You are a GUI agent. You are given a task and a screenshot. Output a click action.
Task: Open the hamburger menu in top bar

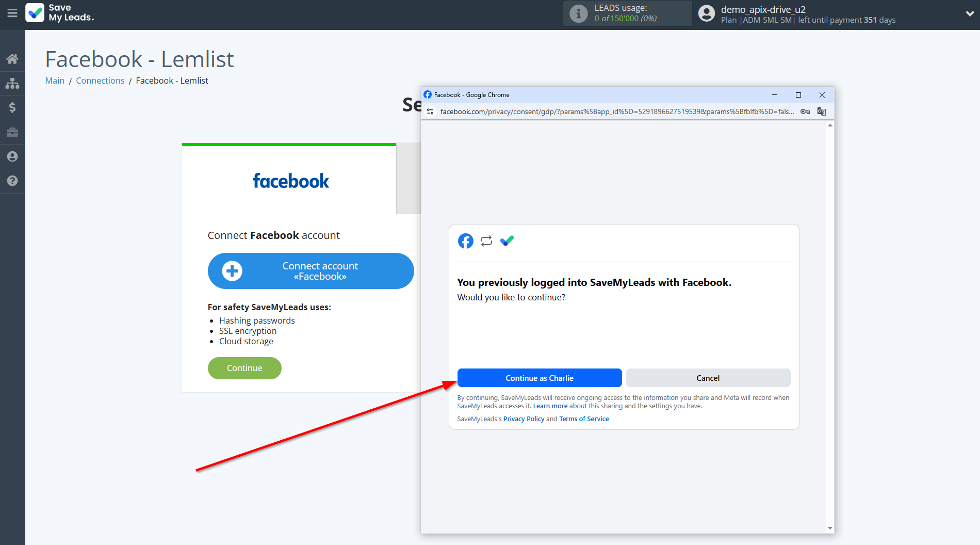[x=12, y=13]
